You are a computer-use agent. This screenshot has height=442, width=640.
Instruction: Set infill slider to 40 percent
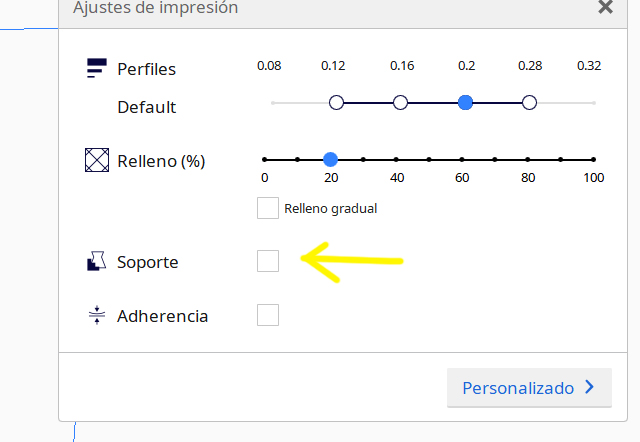(397, 159)
